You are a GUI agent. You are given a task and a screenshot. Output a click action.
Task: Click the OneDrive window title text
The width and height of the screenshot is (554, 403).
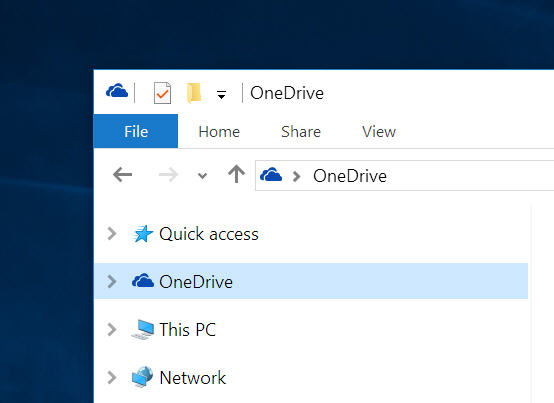(x=287, y=93)
